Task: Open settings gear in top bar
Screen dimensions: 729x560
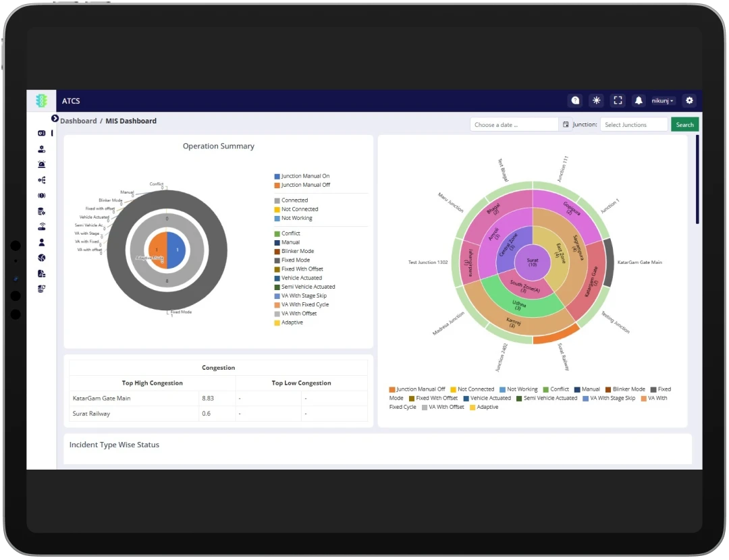Action: (x=689, y=101)
